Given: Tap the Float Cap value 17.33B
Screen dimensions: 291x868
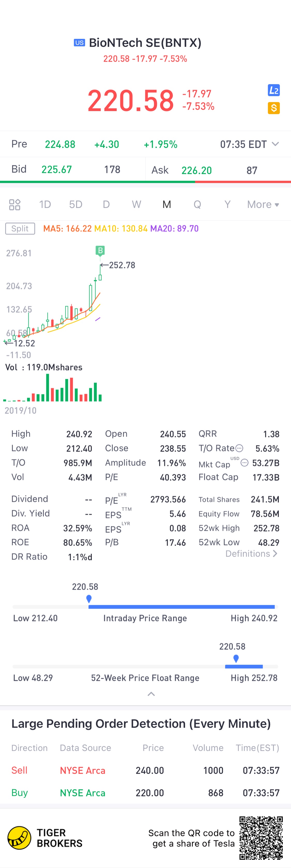Looking at the screenshot, I should tap(266, 477).
